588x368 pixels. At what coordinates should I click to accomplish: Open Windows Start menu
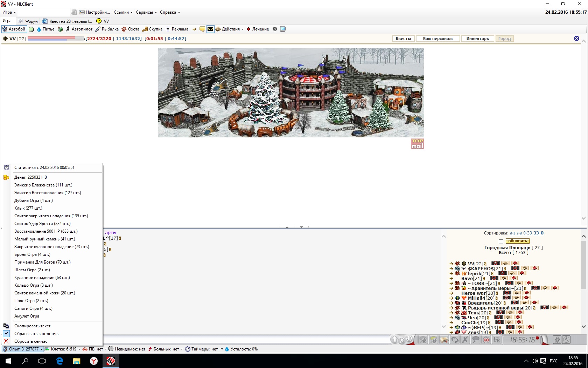[x=8, y=361]
